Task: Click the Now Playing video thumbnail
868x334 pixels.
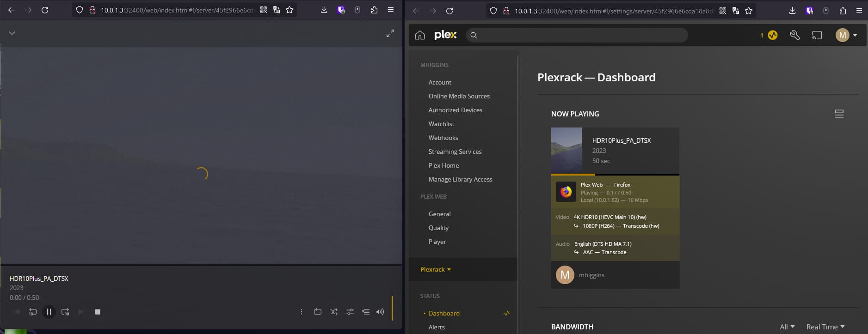Action: click(x=566, y=151)
